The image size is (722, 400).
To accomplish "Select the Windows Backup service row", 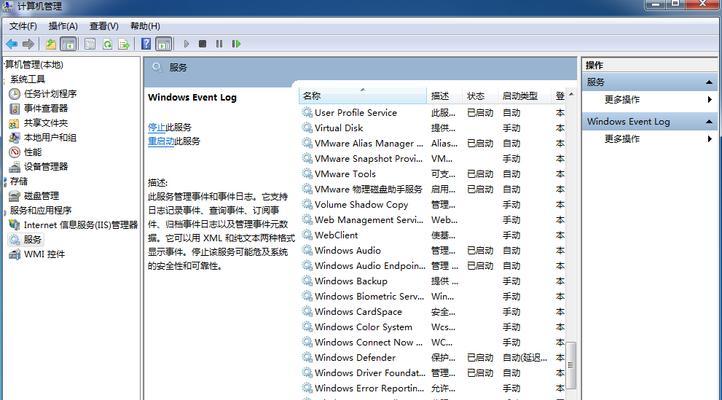I will click(x=433, y=281).
